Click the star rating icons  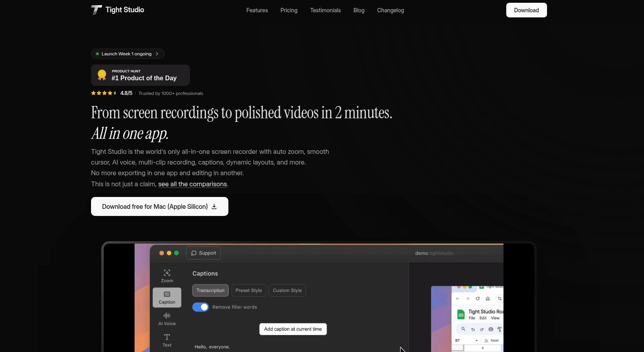(x=104, y=93)
